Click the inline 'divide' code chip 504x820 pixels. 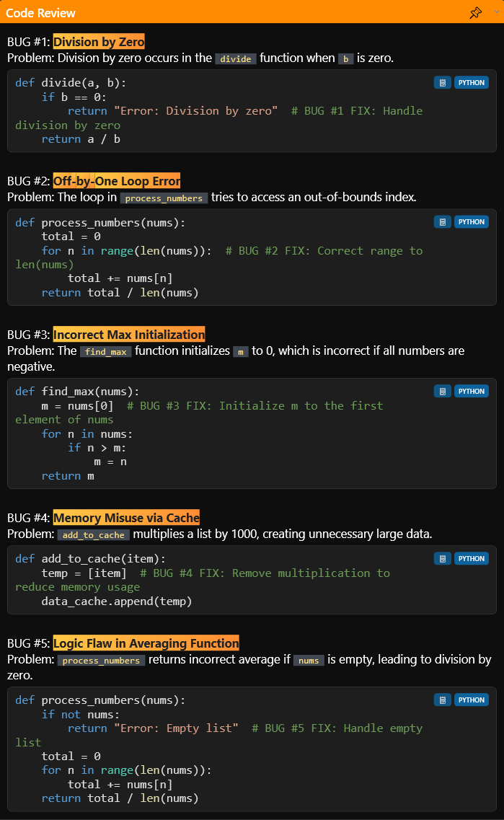236,58
